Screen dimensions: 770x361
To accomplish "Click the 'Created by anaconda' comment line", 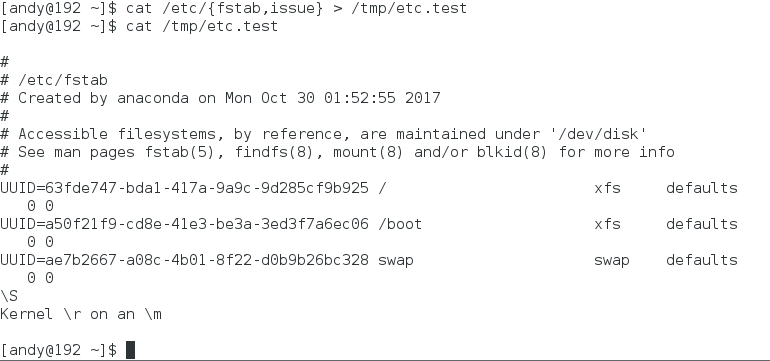I will tap(220, 98).
